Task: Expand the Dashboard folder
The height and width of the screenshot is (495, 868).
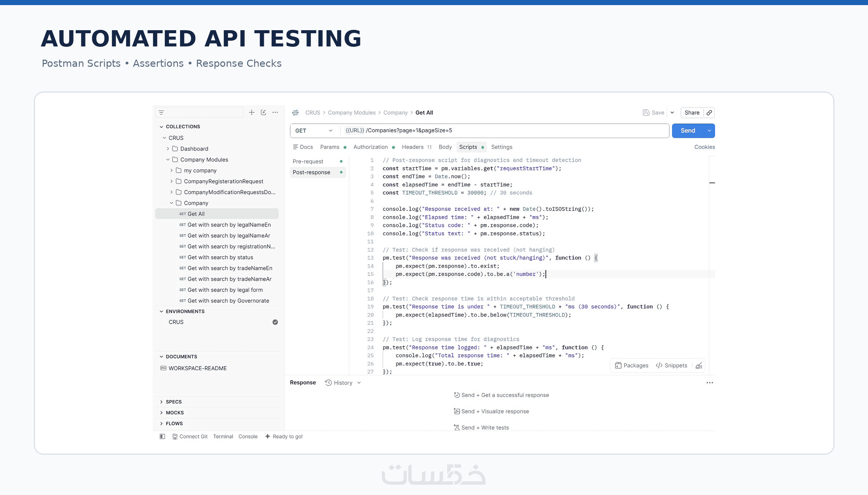Action: pos(168,148)
